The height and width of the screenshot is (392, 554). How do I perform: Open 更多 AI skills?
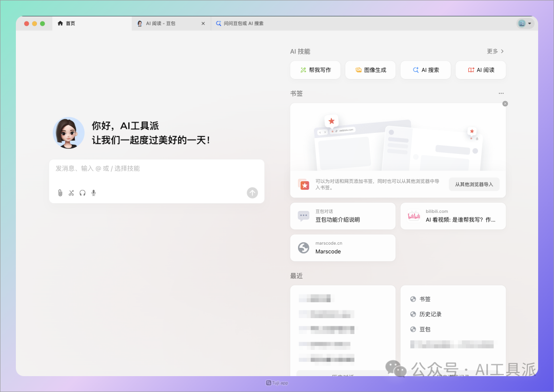coord(496,51)
